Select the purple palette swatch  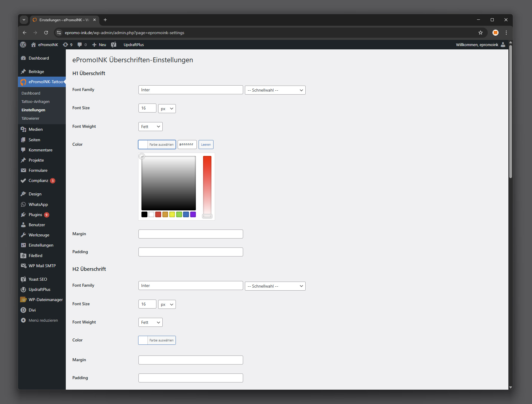193,214
